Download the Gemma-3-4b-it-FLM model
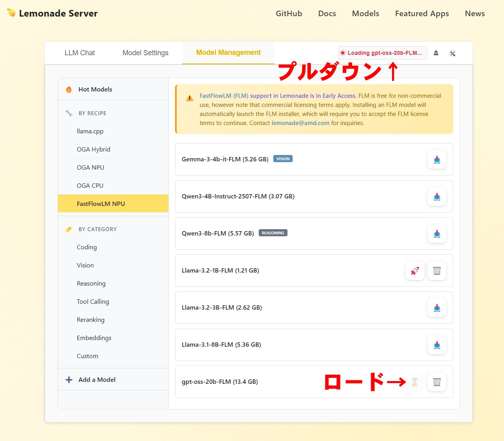 pyautogui.click(x=437, y=159)
